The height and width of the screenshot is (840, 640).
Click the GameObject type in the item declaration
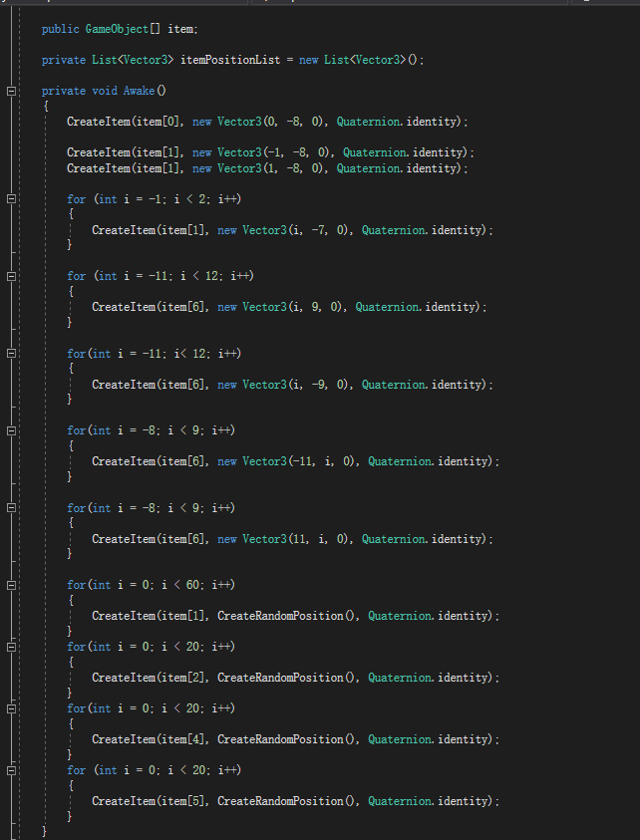point(117,29)
